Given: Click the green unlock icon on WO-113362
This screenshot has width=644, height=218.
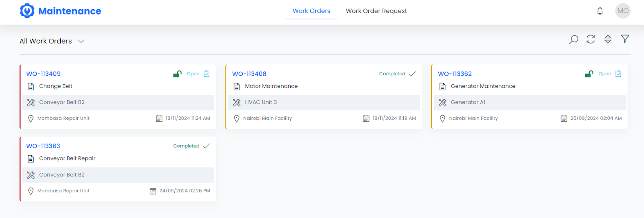Looking at the screenshot, I should pos(589,74).
